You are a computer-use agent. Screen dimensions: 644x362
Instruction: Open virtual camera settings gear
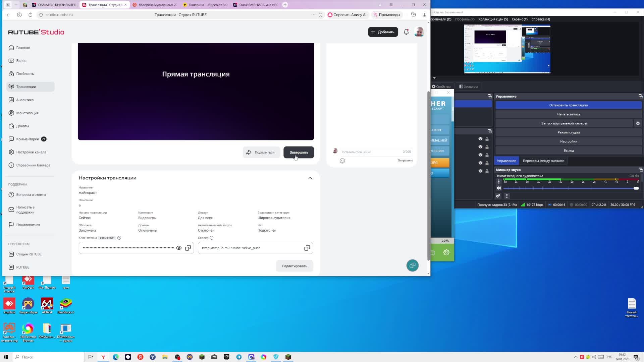click(x=638, y=123)
